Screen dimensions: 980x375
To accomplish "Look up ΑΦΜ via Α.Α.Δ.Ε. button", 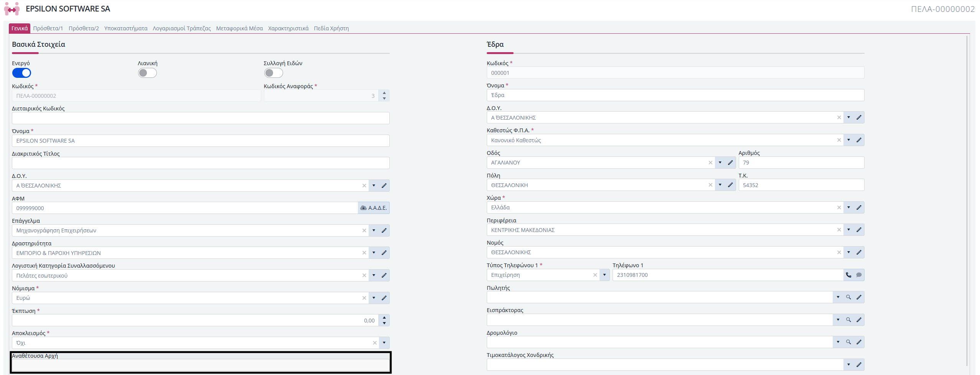I will (374, 208).
